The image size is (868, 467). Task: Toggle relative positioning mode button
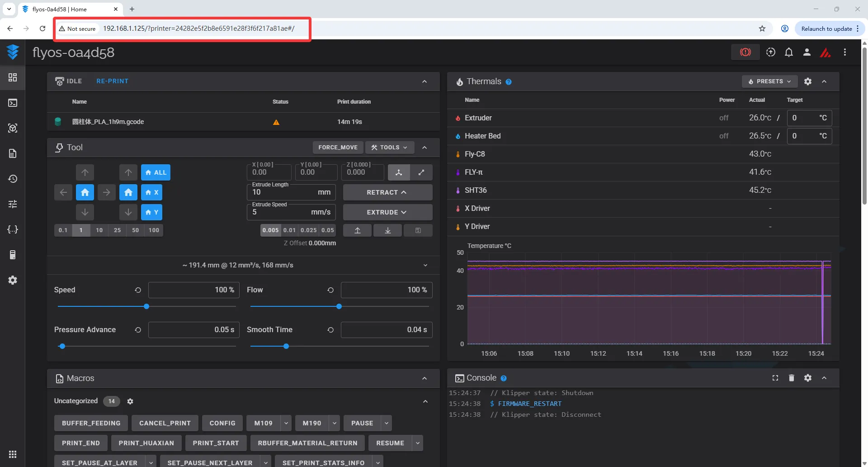point(421,172)
